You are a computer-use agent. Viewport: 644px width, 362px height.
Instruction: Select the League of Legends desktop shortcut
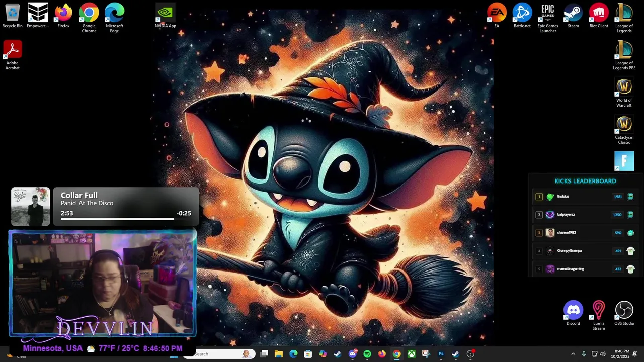[624, 18]
